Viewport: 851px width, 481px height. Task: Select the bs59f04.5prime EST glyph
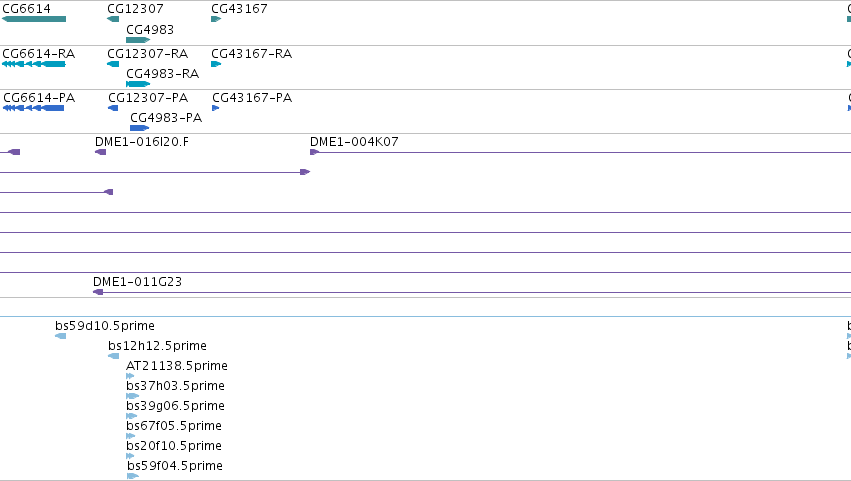point(133,476)
